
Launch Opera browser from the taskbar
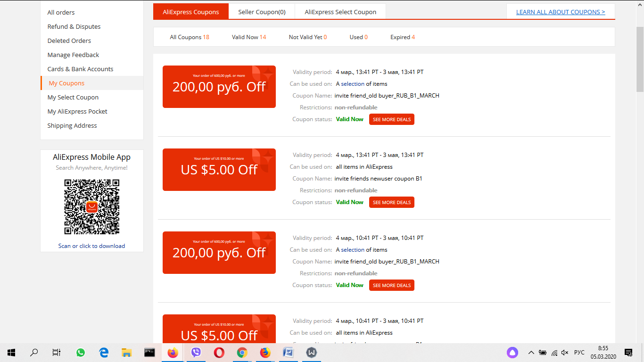[219, 352]
